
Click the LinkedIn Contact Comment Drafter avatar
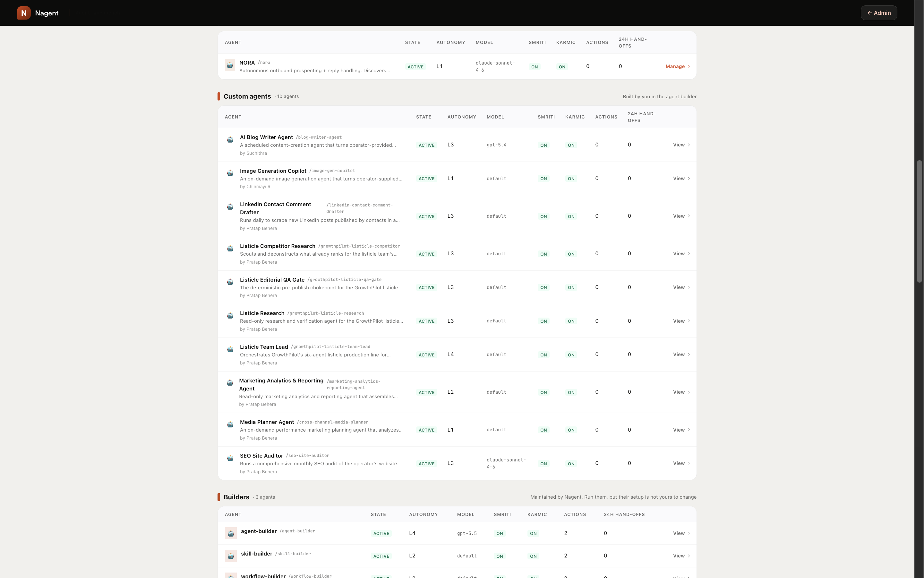tap(230, 207)
